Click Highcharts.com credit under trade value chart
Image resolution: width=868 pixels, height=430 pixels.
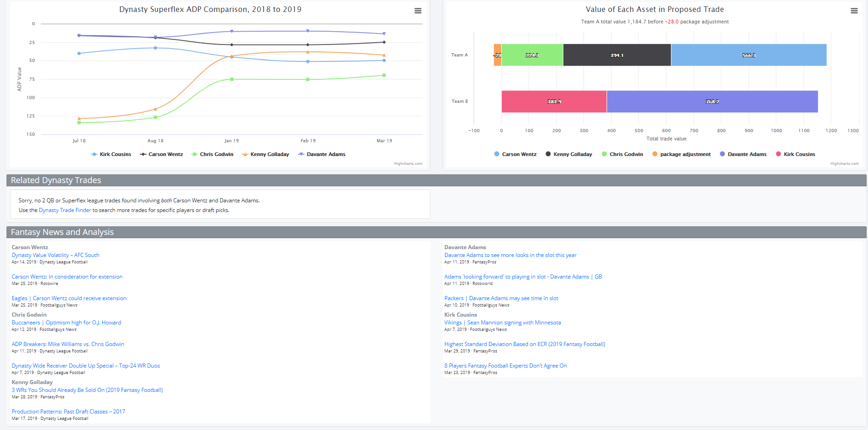point(845,163)
